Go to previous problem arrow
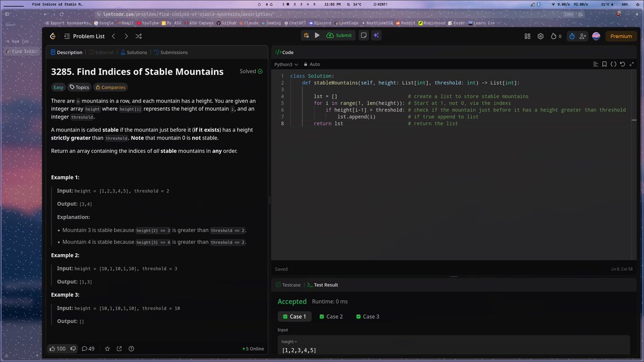The image size is (644, 362). 113,36
